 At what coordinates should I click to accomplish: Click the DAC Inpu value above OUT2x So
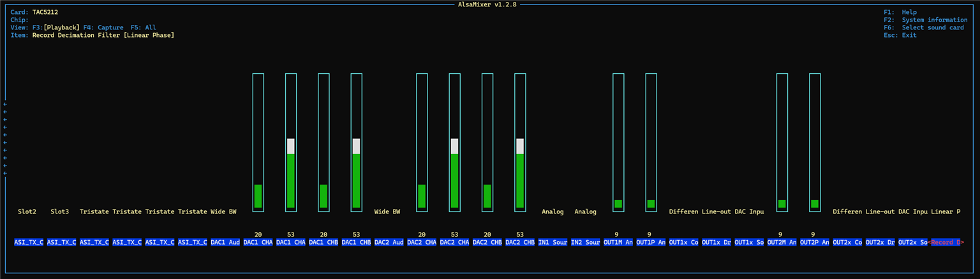tap(912, 211)
